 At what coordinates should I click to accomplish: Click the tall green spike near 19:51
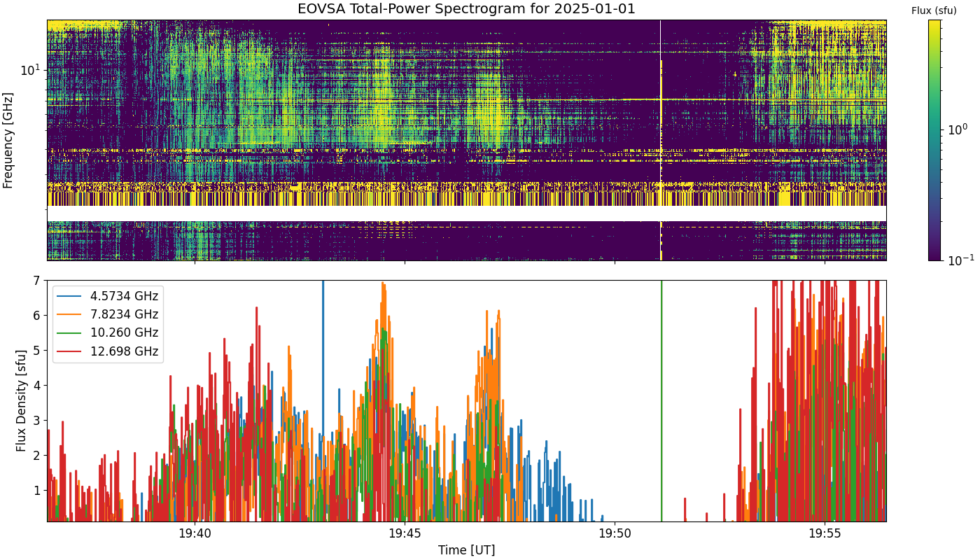[661, 400]
